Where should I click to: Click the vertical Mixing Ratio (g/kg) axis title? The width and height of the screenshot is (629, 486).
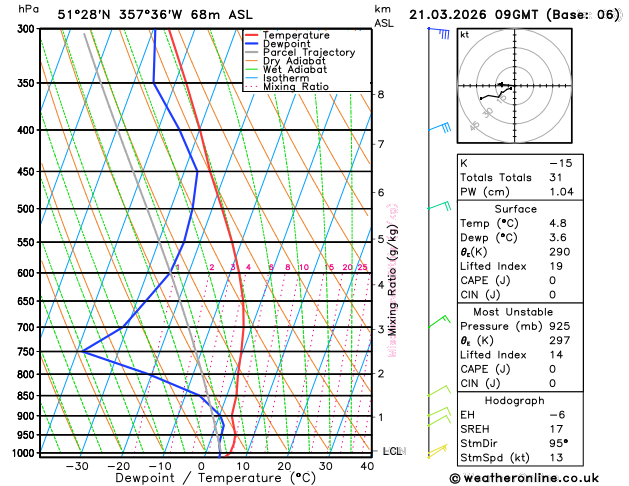[x=392, y=281]
